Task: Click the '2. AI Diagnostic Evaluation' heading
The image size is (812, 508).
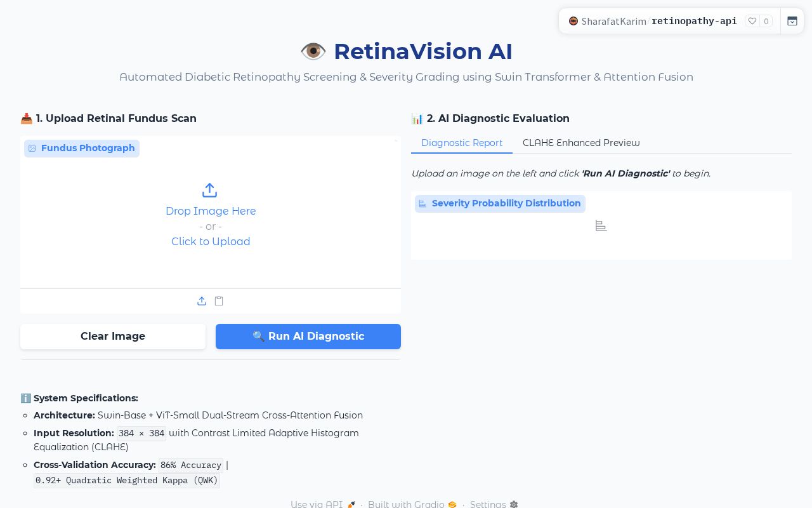Action: click(x=490, y=119)
